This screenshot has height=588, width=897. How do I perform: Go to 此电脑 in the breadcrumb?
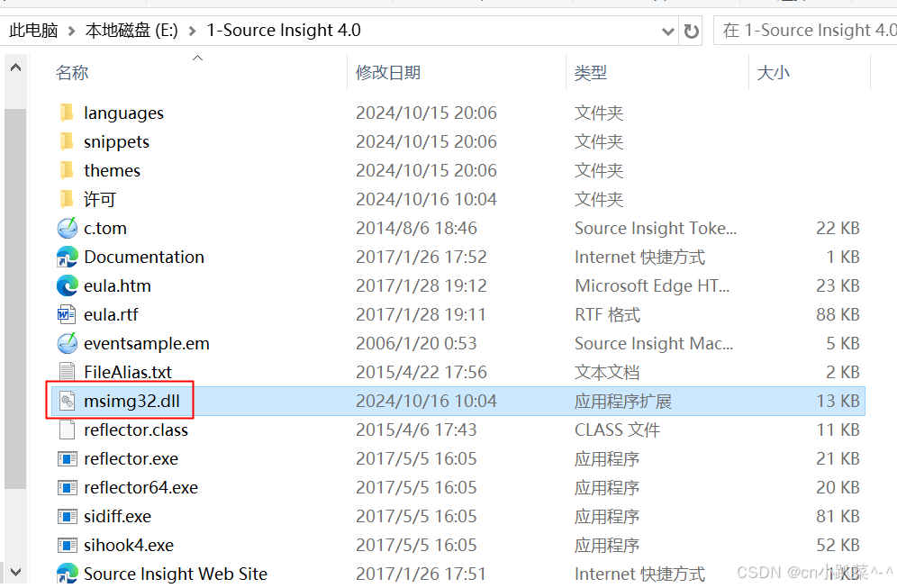point(33,31)
